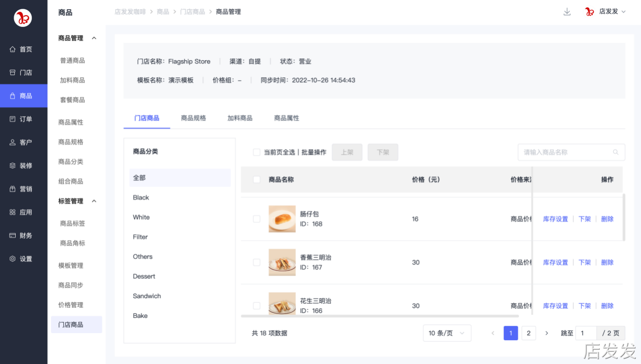This screenshot has height=364, width=641.
Task: Open 应用 apps grid icon in sidebar
Action: point(13,212)
